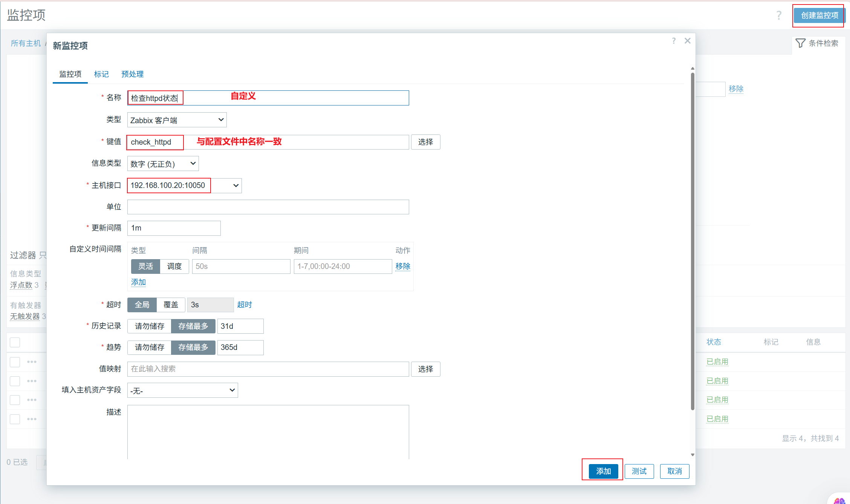Image resolution: width=850 pixels, height=504 pixels.
Task: Click the 测试 button
Action: pyautogui.click(x=639, y=471)
